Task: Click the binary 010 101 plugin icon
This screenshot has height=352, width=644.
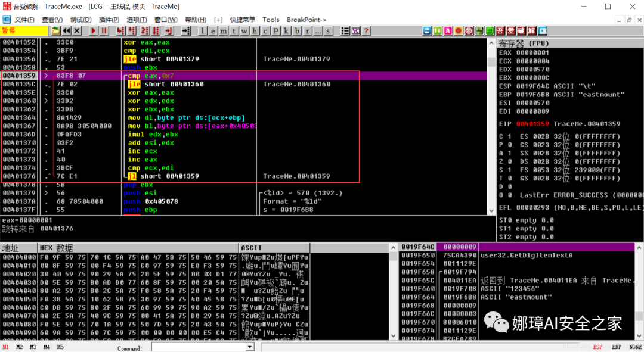Action: (479, 31)
